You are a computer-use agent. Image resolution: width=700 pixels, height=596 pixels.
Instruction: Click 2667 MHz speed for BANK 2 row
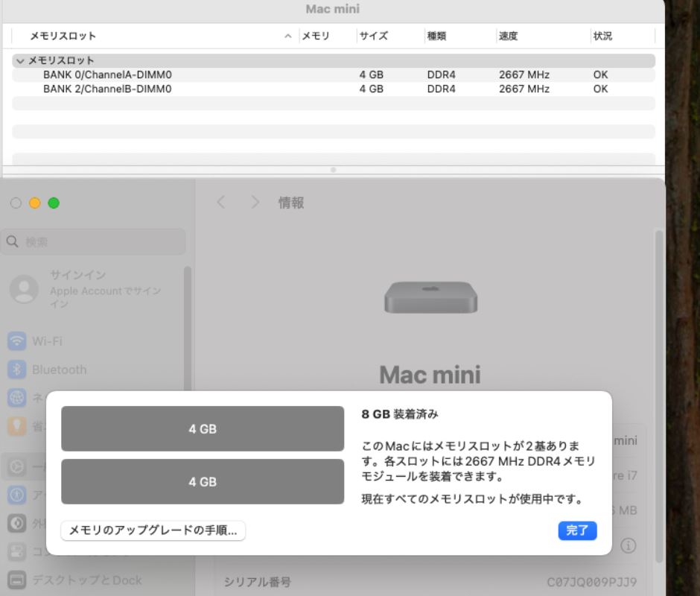(524, 89)
